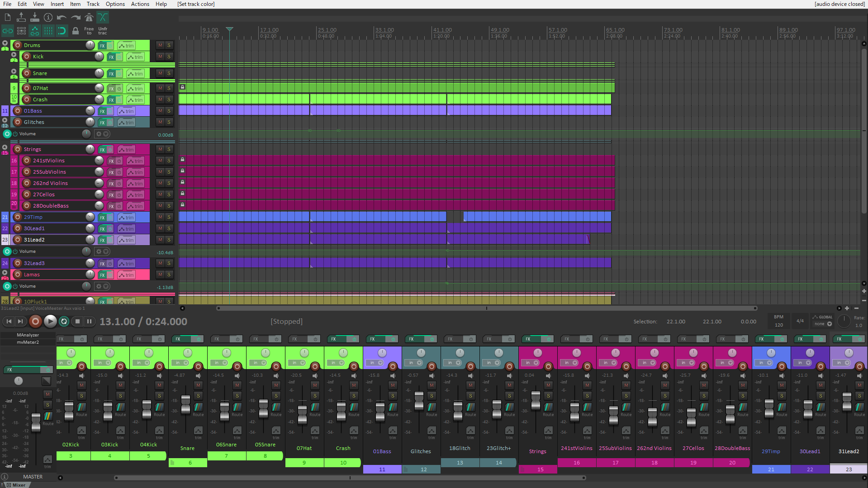The height and width of the screenshot is (488, 868).
Task: Toggle the metronome icon
Action: (89, 18)
